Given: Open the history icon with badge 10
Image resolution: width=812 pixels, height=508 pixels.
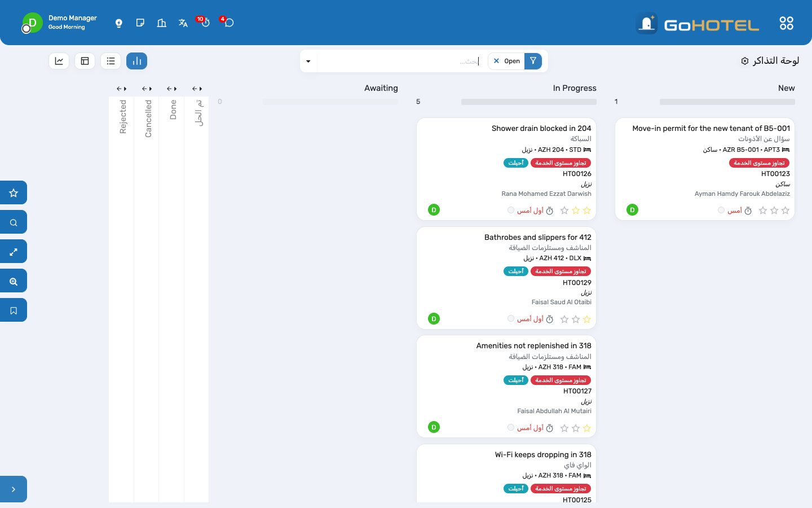Looking at the screenshot, I should (205, 23).
